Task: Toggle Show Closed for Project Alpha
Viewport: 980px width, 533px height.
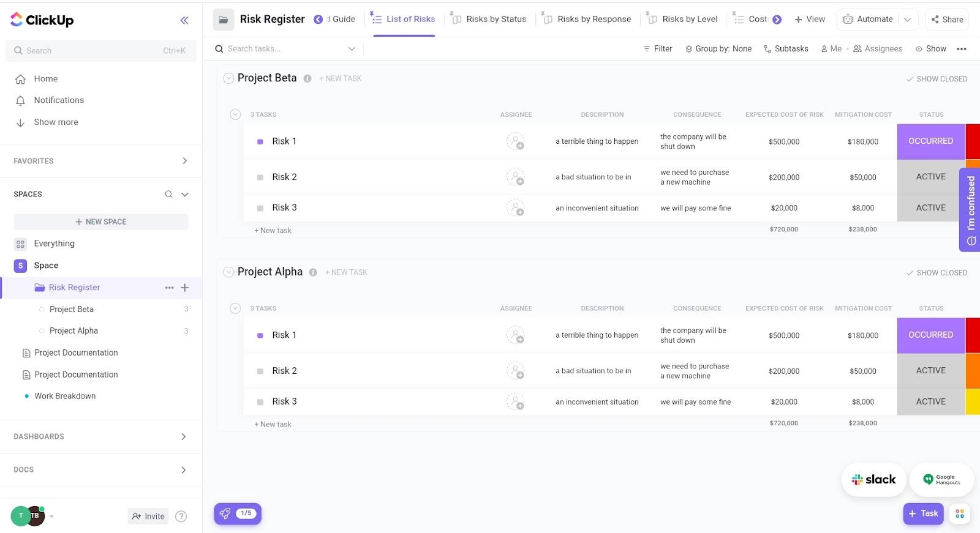Action: (937, 273)
